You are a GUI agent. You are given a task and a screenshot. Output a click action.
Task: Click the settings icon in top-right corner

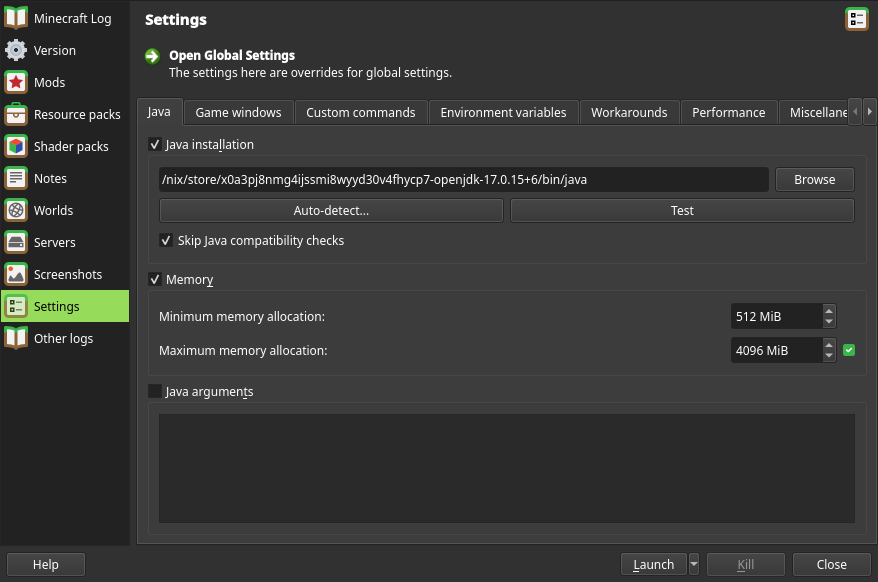point(856,18)
